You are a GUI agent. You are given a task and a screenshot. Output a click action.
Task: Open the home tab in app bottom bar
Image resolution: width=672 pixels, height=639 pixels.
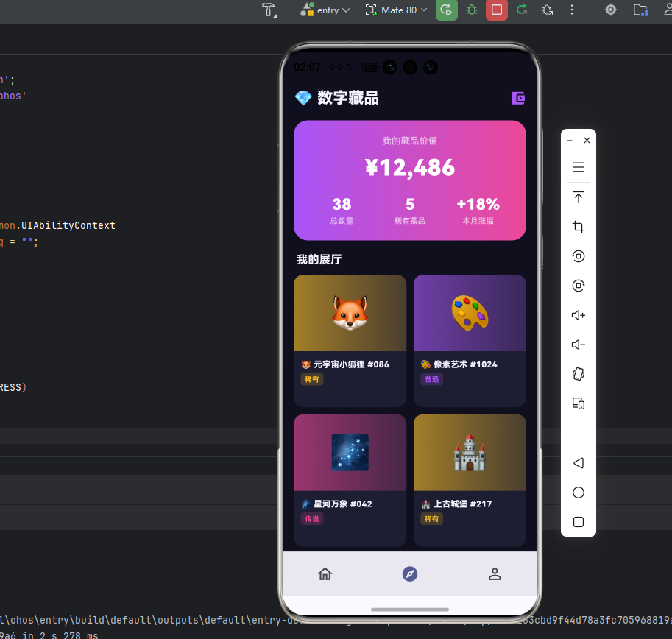click(325, 574)
